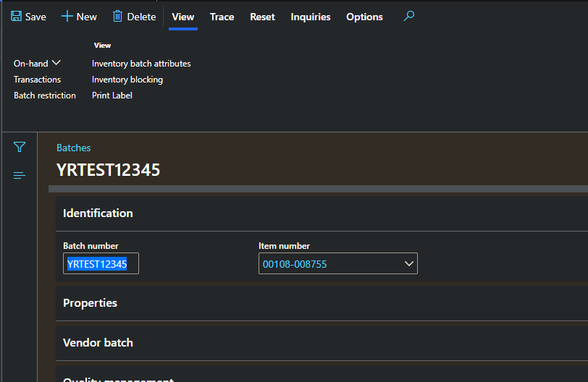The height and width of the screenshot is (382, 588).
Task: Expand the Item number dropdown arrow
Action: 408,263
